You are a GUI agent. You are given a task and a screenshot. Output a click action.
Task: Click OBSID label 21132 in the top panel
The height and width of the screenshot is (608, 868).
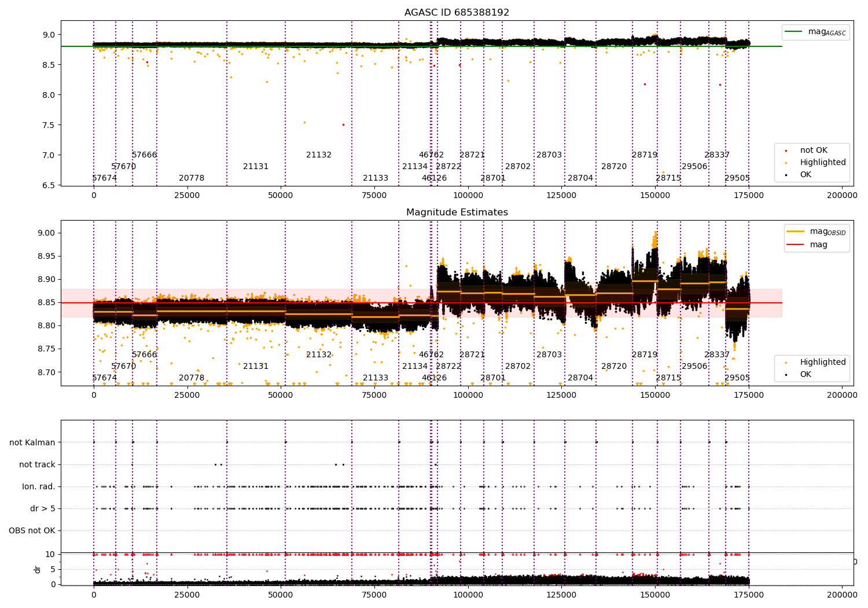coord(319,155)
